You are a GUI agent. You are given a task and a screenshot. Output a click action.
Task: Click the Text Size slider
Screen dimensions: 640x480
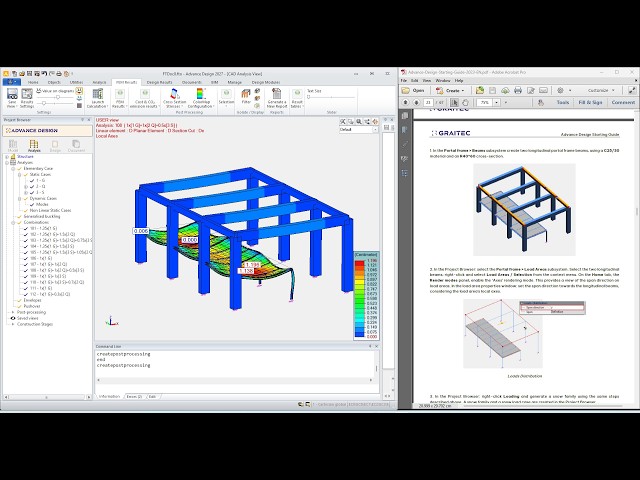point(331,97)
